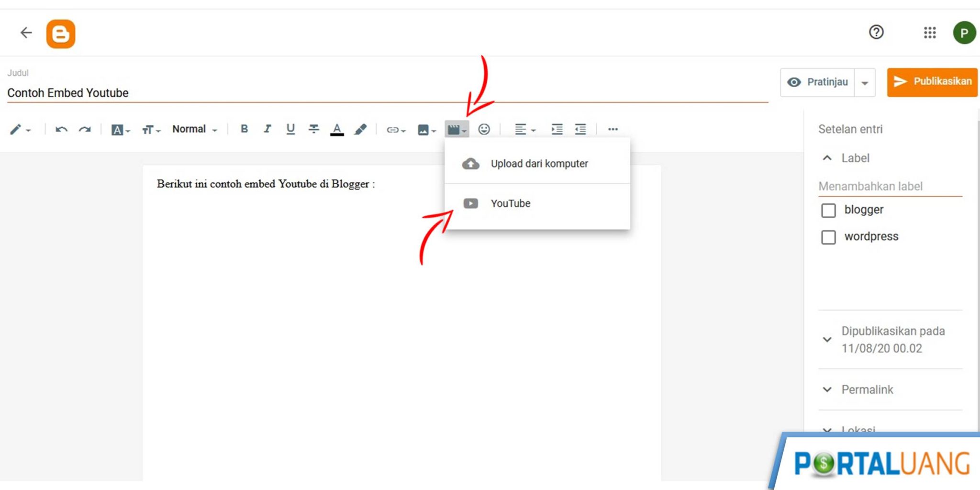Click the Menambahkan label field
The image size is (980, 490).
(890, 186)
